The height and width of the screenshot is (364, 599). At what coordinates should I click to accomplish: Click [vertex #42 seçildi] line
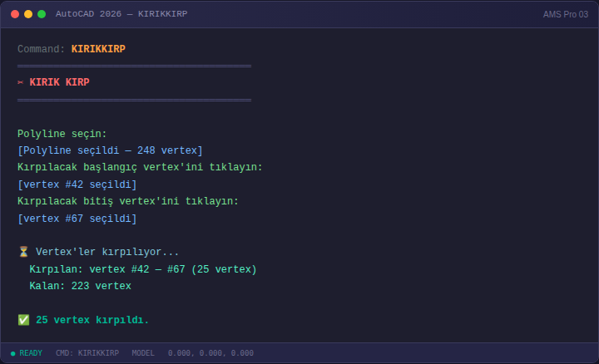pyautogui.click(x=77, y=184)
